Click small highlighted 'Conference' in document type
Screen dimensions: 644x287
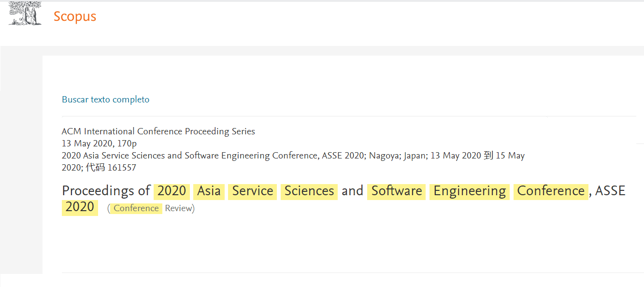pos(136,208)
